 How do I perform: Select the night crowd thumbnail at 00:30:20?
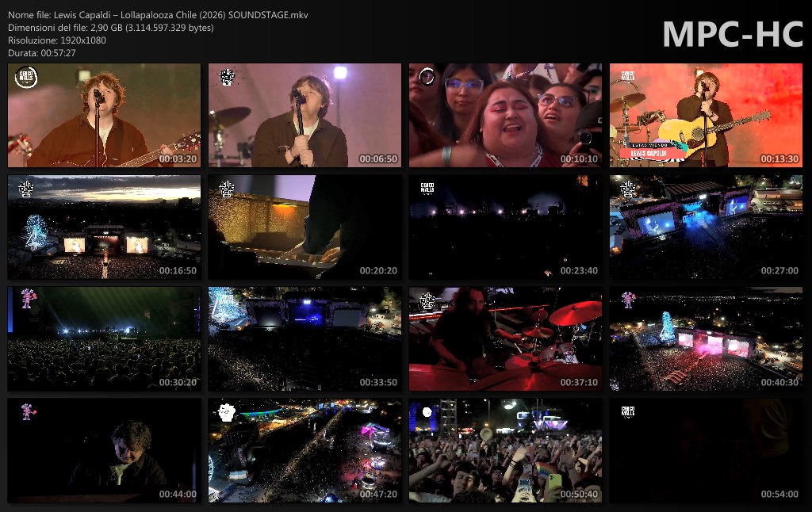pyautogui.click(x=104, y=338)
